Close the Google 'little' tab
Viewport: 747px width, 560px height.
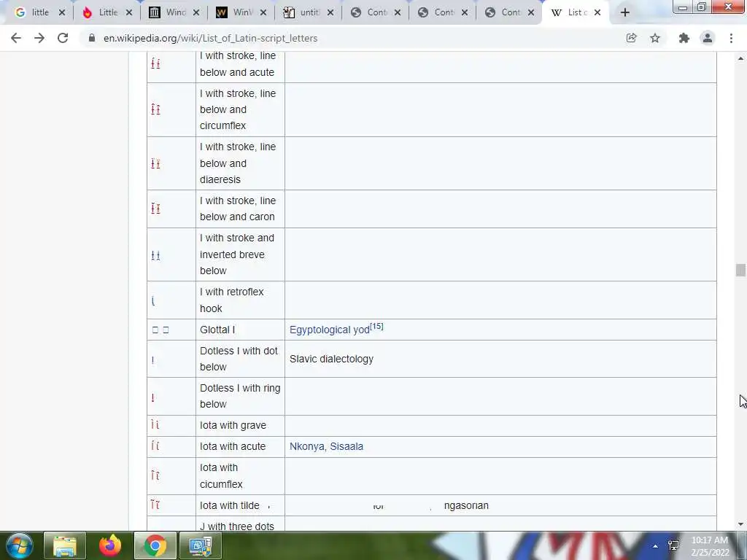[x=62, y=13]
